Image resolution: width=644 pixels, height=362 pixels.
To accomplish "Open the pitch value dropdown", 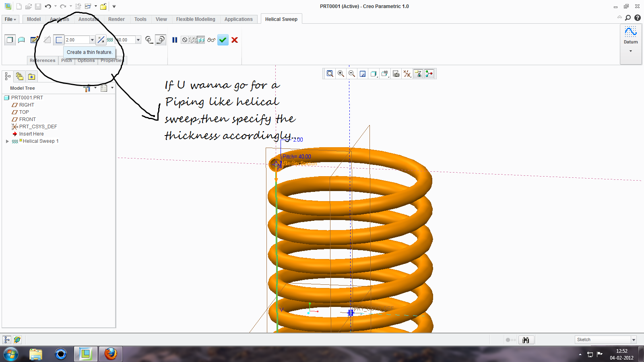I will [138, 39].
